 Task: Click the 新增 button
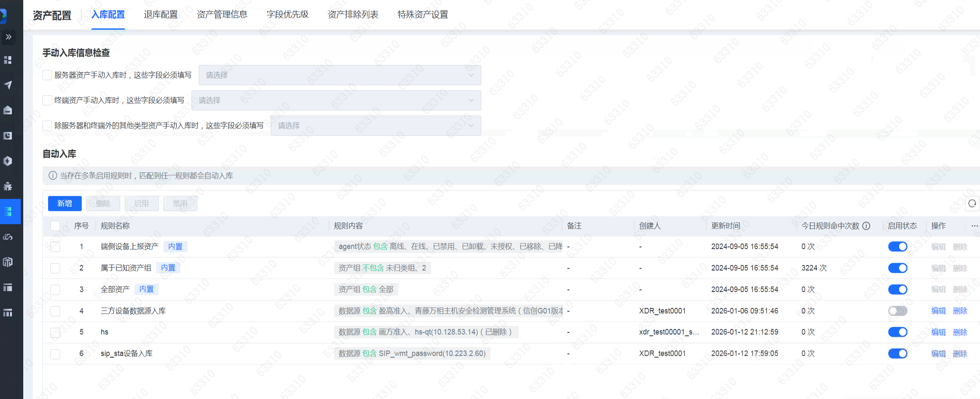(65, 204)
